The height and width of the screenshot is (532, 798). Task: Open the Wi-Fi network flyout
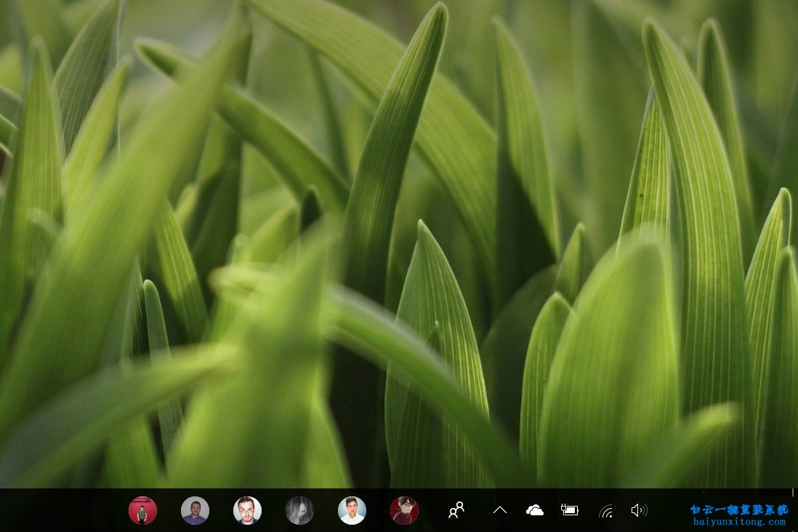coord(605,511)
